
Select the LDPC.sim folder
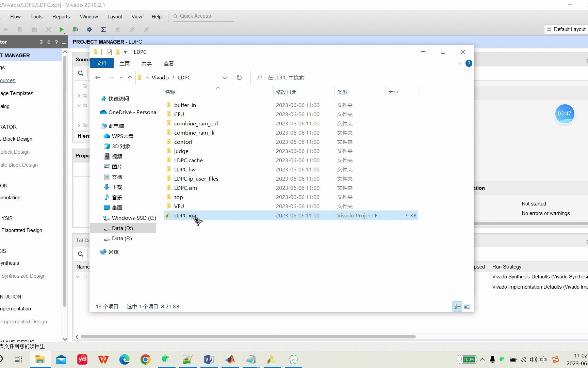185,188
